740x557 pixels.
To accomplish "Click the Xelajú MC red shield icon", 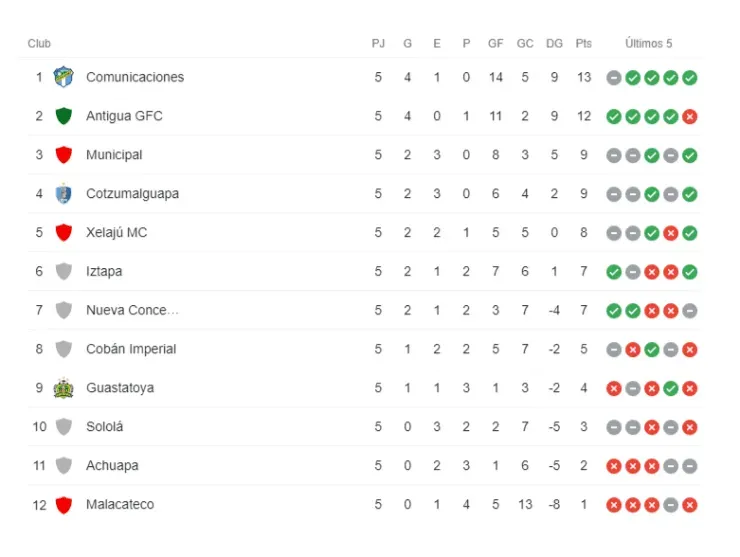I will pos(64,232).
